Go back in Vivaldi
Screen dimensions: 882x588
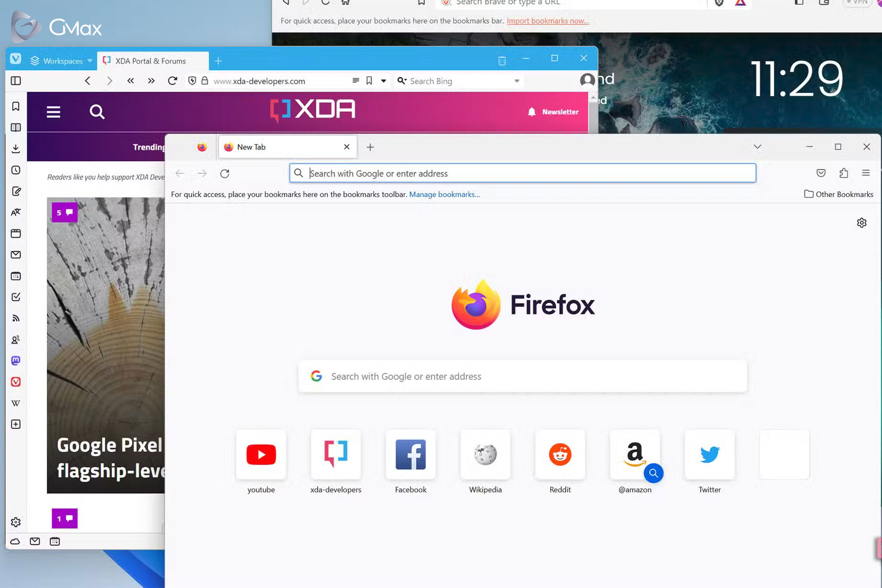88,81
